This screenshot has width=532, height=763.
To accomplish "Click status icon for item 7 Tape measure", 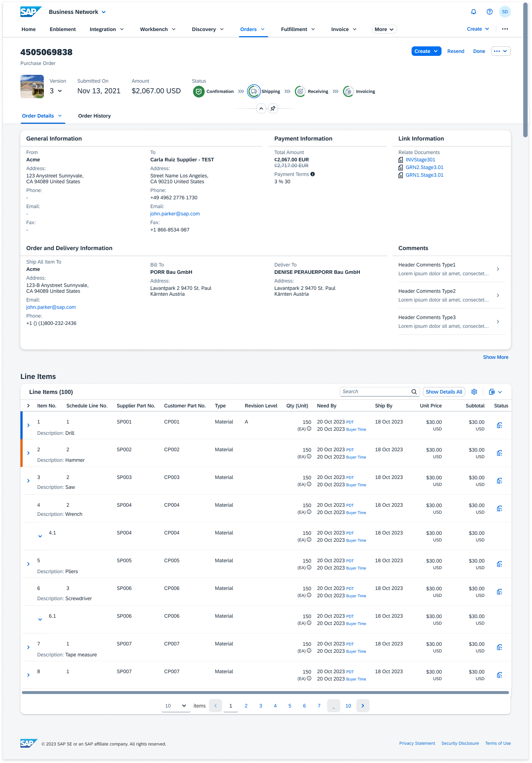I will point(500,647).
